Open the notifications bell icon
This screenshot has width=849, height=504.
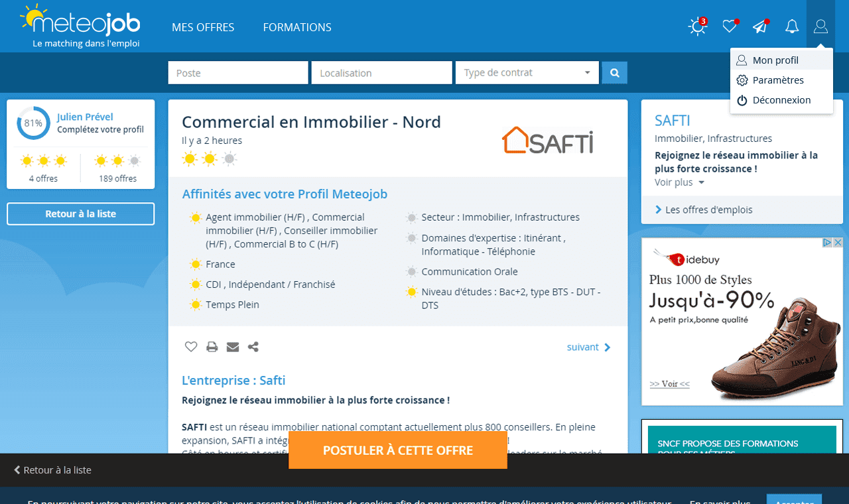click(x=791, y=27)
